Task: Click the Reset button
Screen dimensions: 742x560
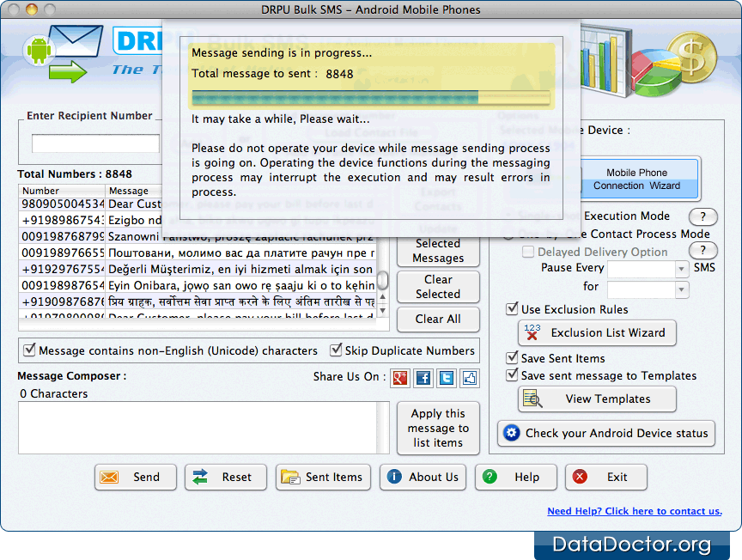Action: point(225,478)
